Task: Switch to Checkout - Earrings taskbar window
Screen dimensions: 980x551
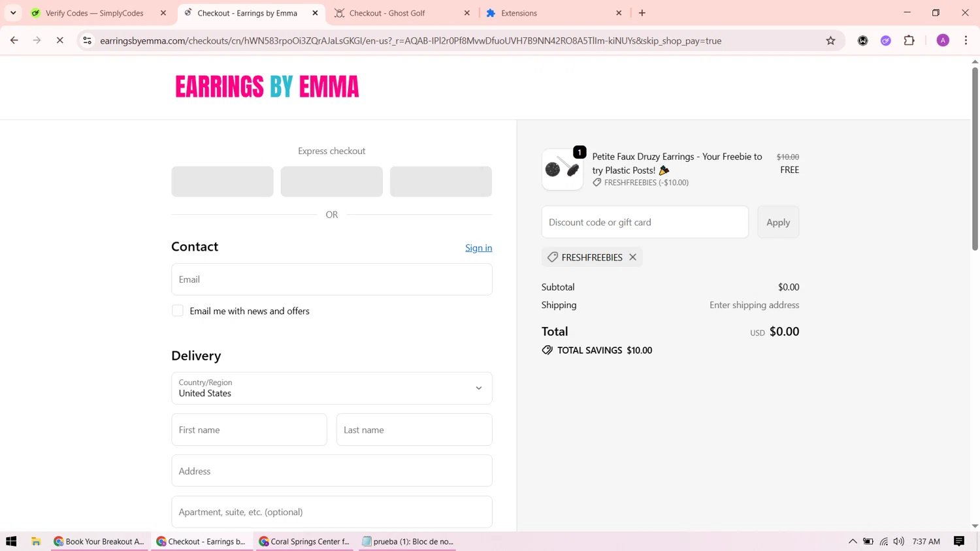Action: click(202, 541)
